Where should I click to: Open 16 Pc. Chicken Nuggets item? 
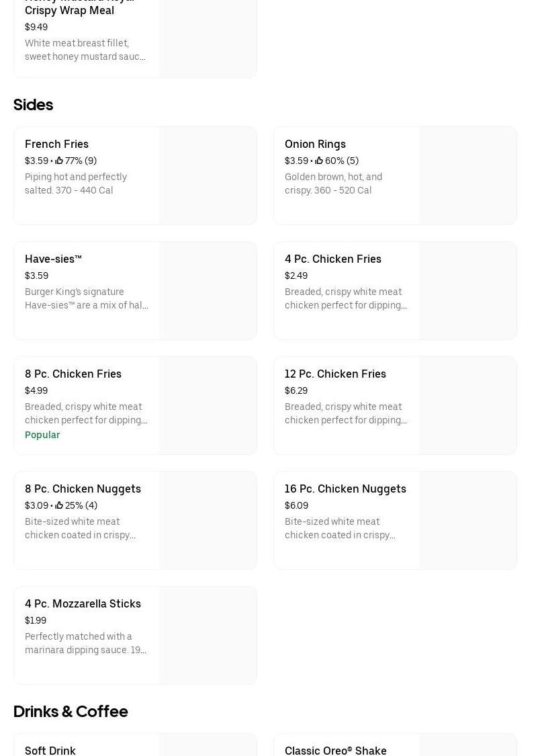point(345,489)
